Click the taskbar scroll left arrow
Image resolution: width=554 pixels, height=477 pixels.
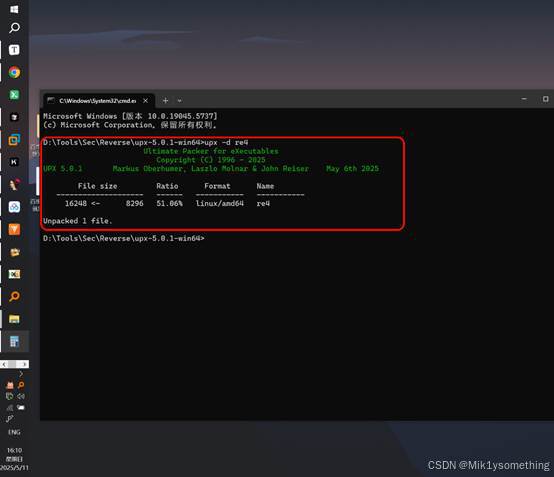pos(4,364)
